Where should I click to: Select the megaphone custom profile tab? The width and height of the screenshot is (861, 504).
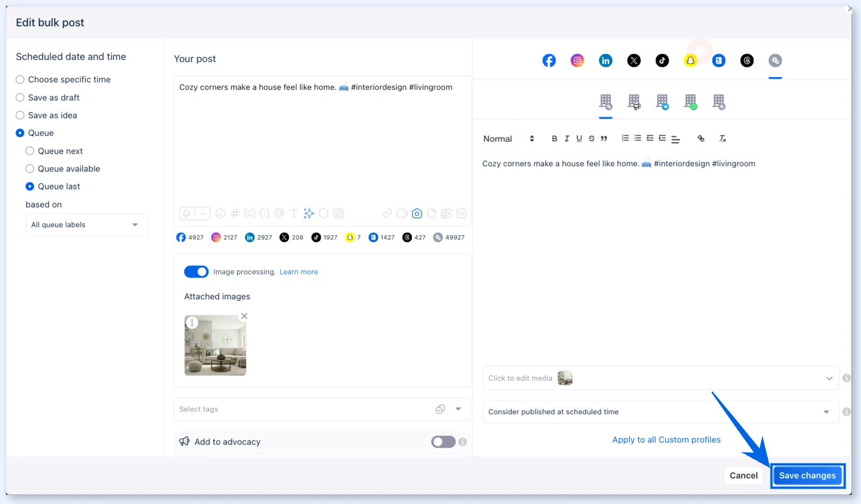[634, 102]
